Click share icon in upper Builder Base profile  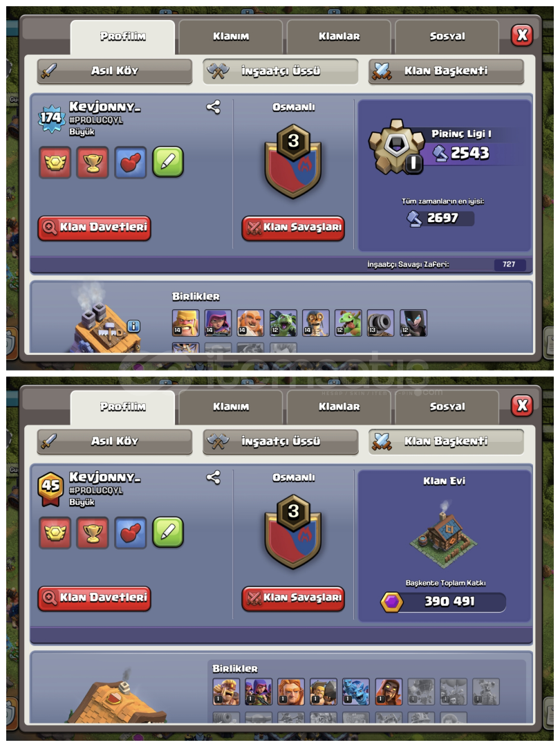pyautogui.click(x=214, y=107)
